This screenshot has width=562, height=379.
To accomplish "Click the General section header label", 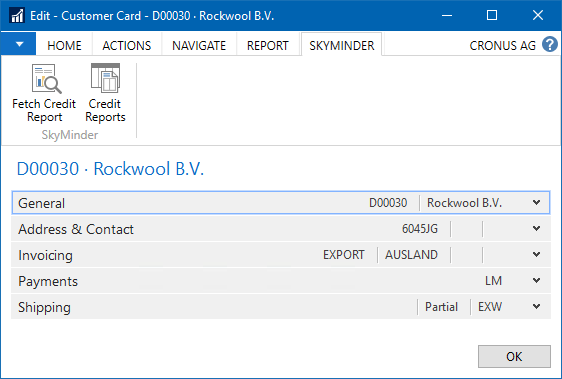I will [42, 203].
